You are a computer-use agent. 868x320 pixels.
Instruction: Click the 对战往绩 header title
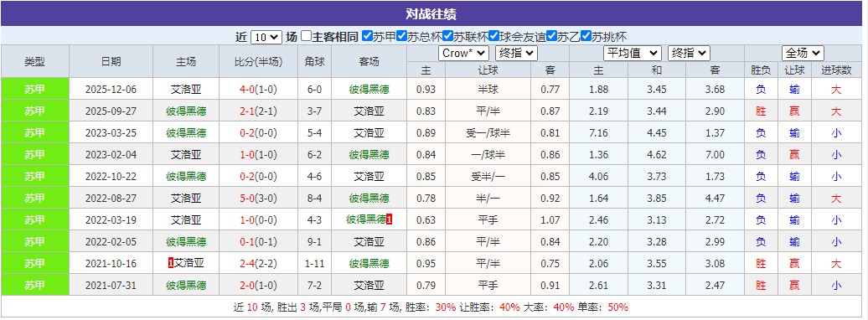pos(431,14)
